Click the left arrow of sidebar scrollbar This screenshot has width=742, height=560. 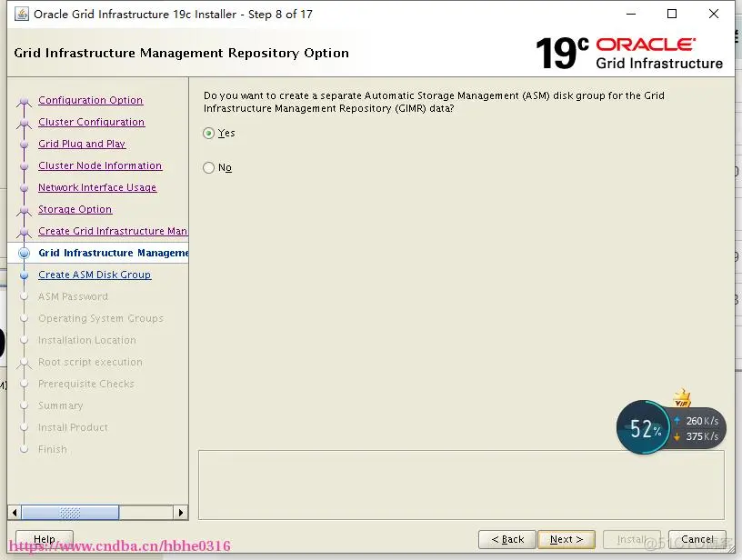[x=15, y=512]
